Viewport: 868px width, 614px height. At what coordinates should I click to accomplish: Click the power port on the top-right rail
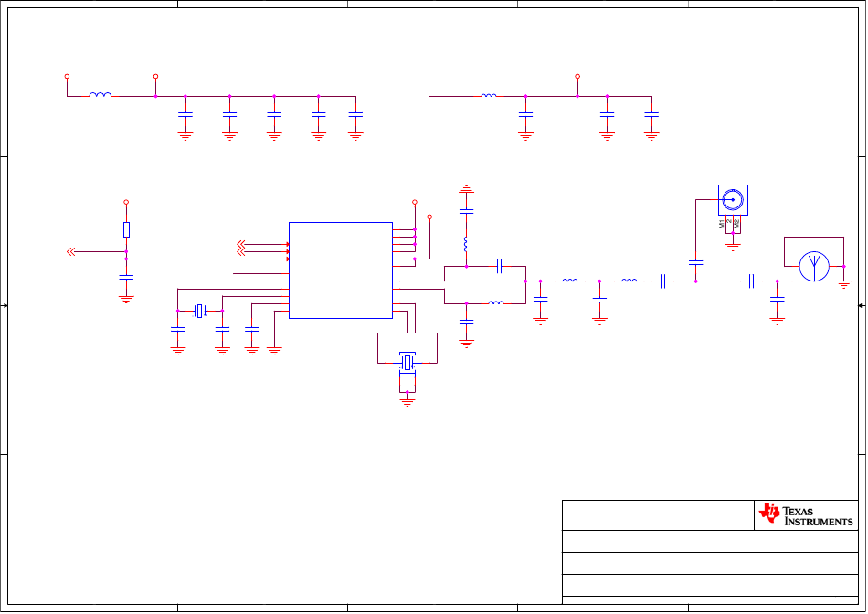(x=577, y=77)
